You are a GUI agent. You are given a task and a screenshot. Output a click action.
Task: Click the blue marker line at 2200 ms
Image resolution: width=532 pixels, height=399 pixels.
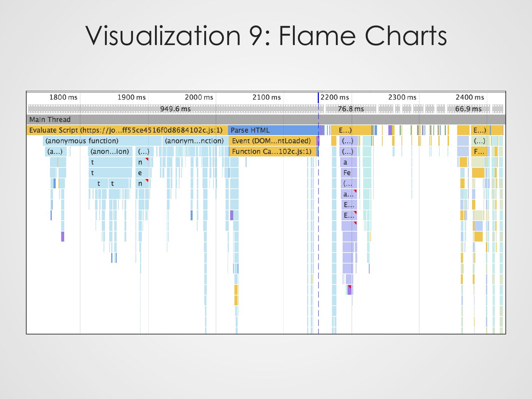pos(318,98)
